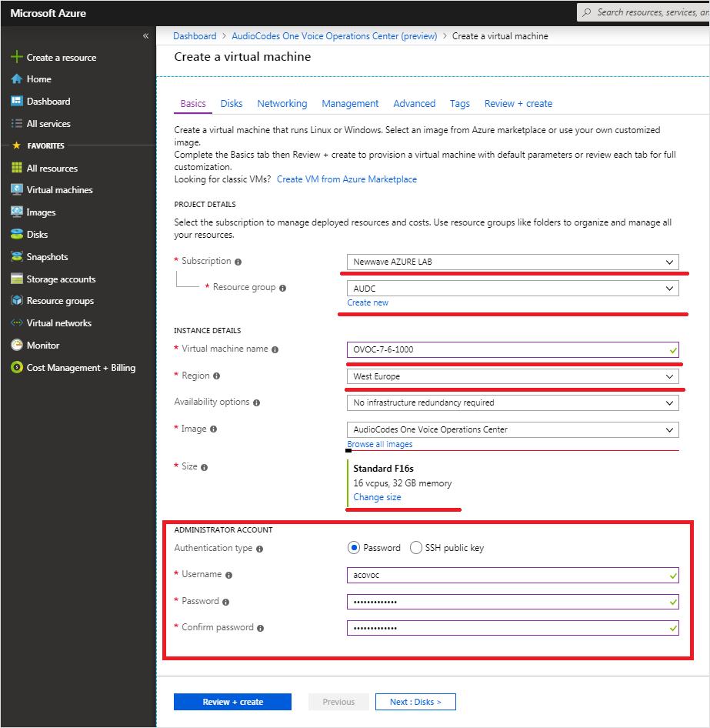Open Snapshots via its sidebar icon
This screenshot has width=710, height=728.
click(x=16, y=257)
